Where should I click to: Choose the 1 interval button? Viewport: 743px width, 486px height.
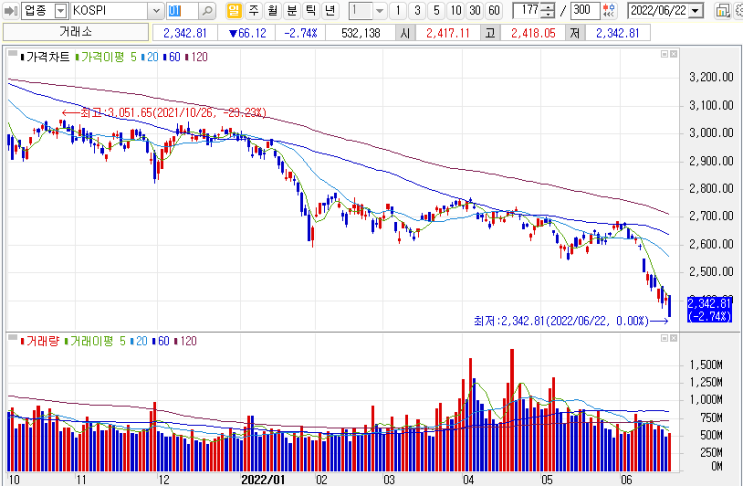click(398, 10)
